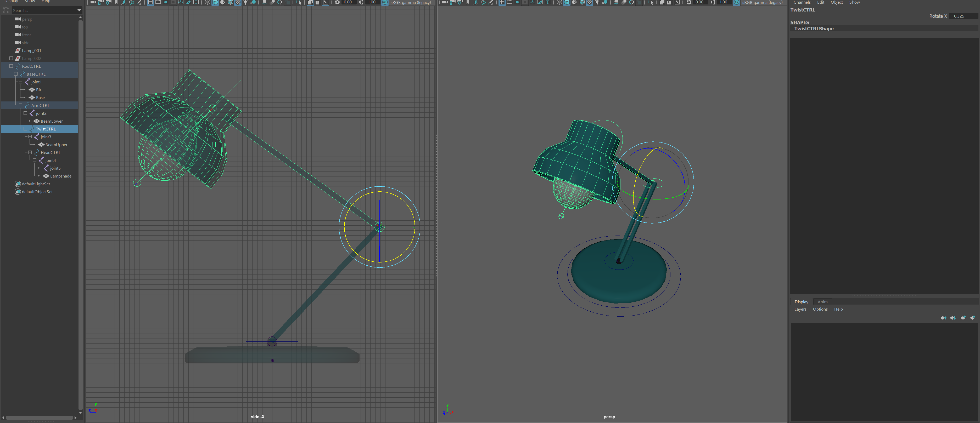The height and width of the screenshot is (423, 980).
Task: Click select camera icon in side view toolbar
Action: tap(93, 2)
